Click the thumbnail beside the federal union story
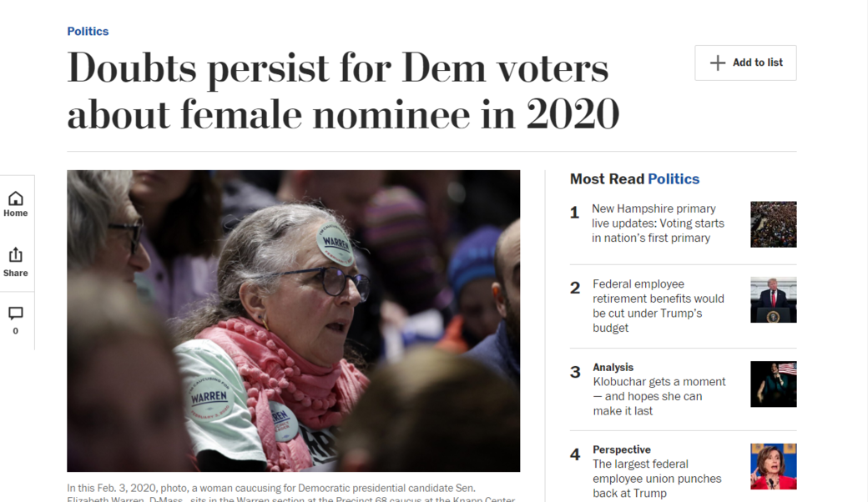This screenshot has width=868, height=502. tap(773, 465)
